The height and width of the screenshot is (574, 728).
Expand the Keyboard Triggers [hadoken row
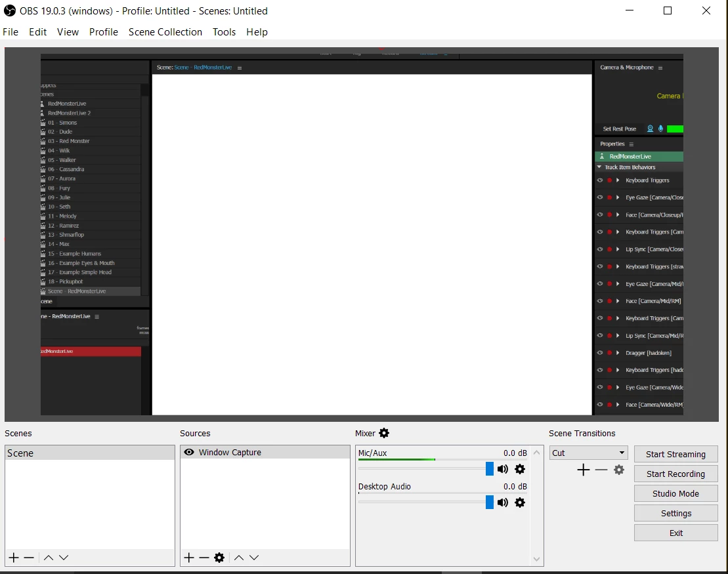click(x=618, y=370)
